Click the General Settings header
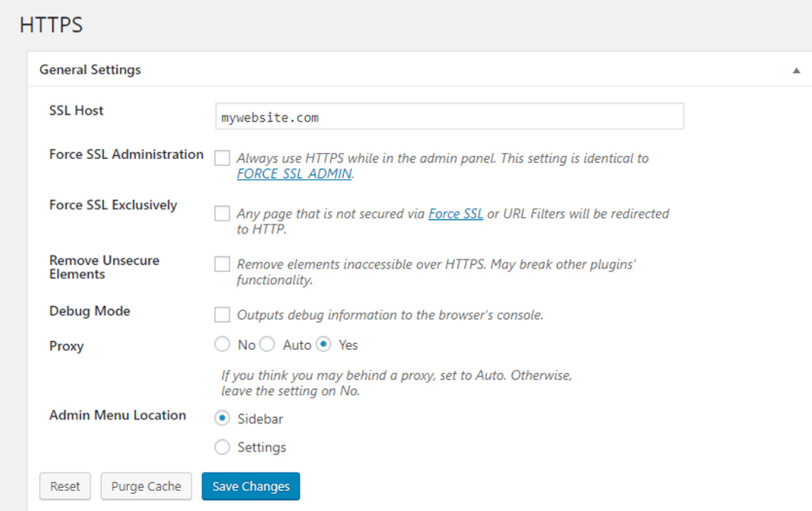Viewport: 812px width, 511px height. point(89,69)
